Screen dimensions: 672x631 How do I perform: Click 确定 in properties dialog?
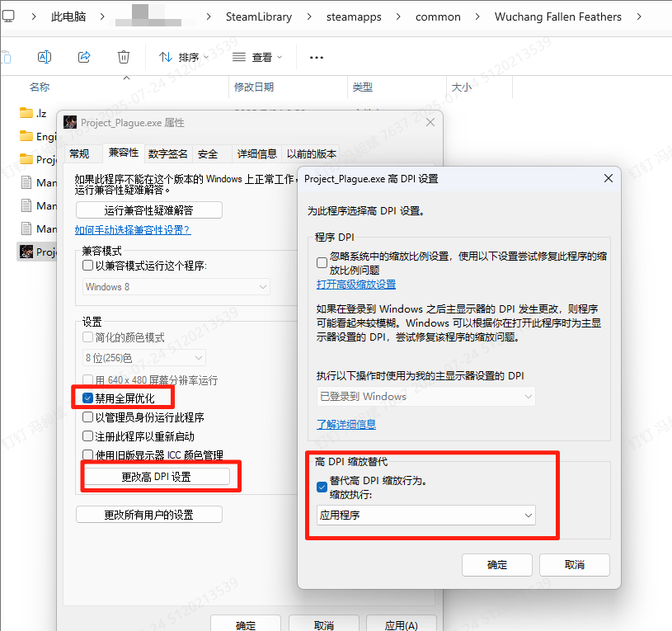click(246, 624)
